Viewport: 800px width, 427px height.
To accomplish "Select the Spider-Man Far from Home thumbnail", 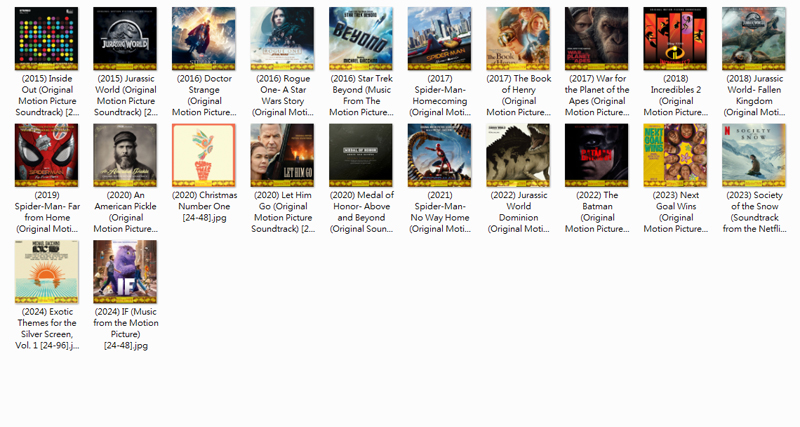I will tap(46, 155).
